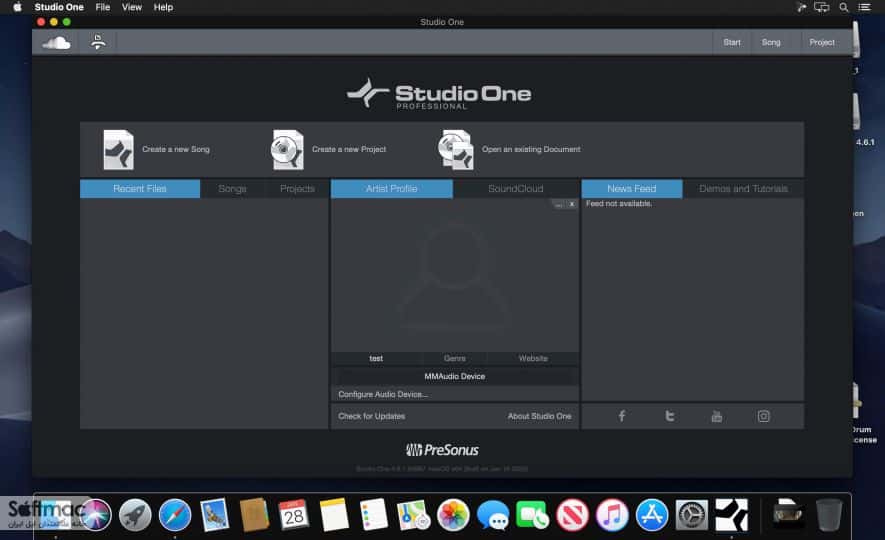The height and width of the screenshot is (540, 885).
Task: Open System Preferences gear in Dock
Action: (x=691, y=515)
